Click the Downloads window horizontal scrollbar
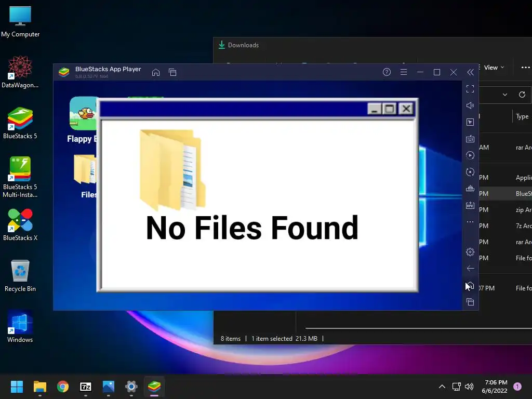Screen dimensions: 532x399 pyautogui.click(x=419, y=328)
